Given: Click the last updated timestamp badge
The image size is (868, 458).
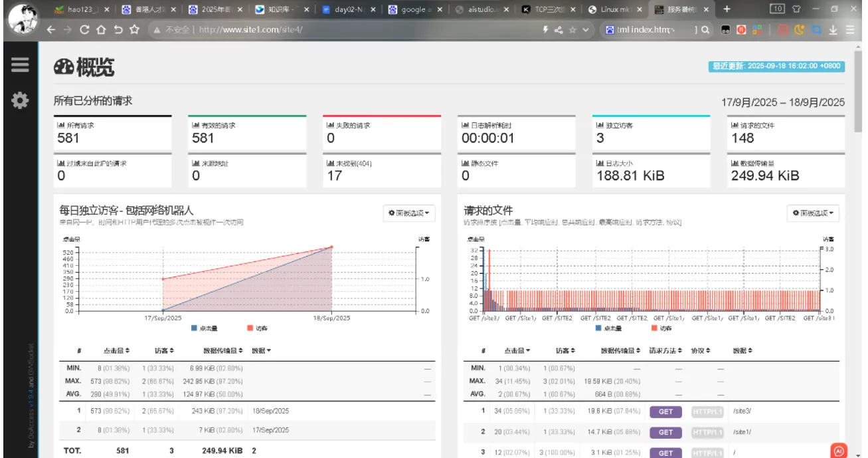Looking at the screenshot, I should tap(777, 66).
